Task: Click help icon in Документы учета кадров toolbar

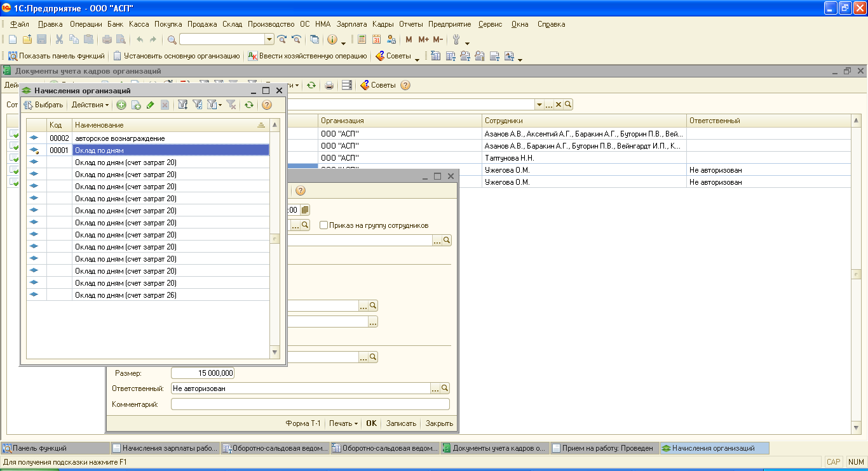Action: point(405,85)
